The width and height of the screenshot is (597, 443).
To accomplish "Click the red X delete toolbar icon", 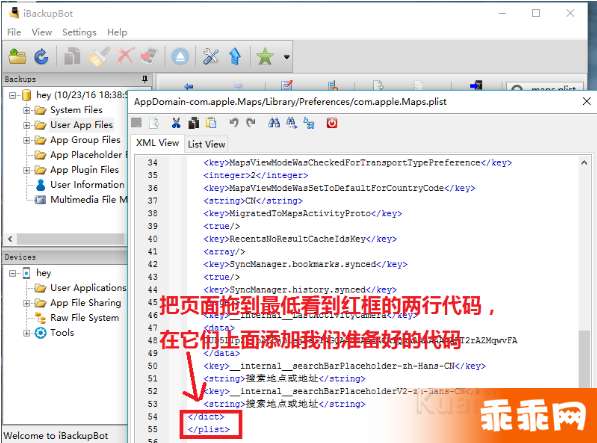I will (x=125, y=56).
